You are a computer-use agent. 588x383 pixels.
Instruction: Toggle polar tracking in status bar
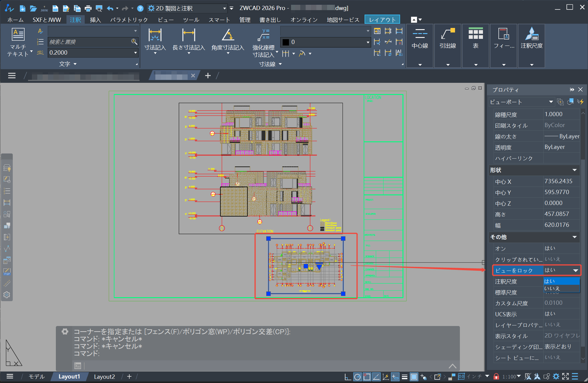[x=357, y=377]
